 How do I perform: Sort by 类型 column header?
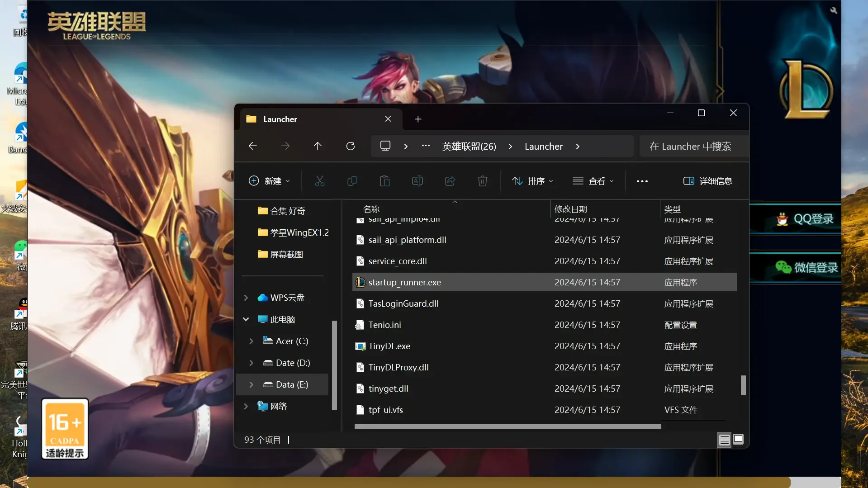[673, 209]
